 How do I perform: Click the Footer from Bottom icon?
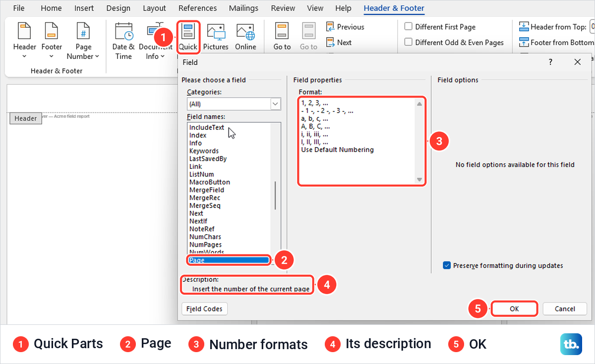(524, 42)
